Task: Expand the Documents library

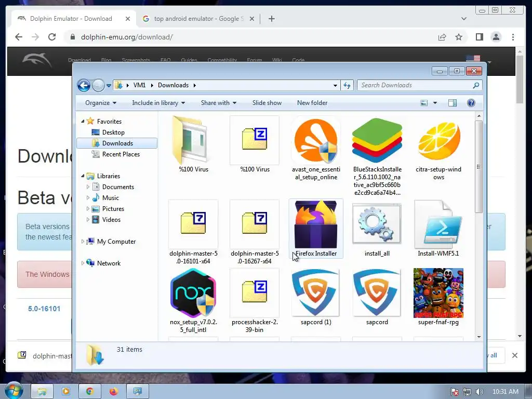Action: coord(88,187)
